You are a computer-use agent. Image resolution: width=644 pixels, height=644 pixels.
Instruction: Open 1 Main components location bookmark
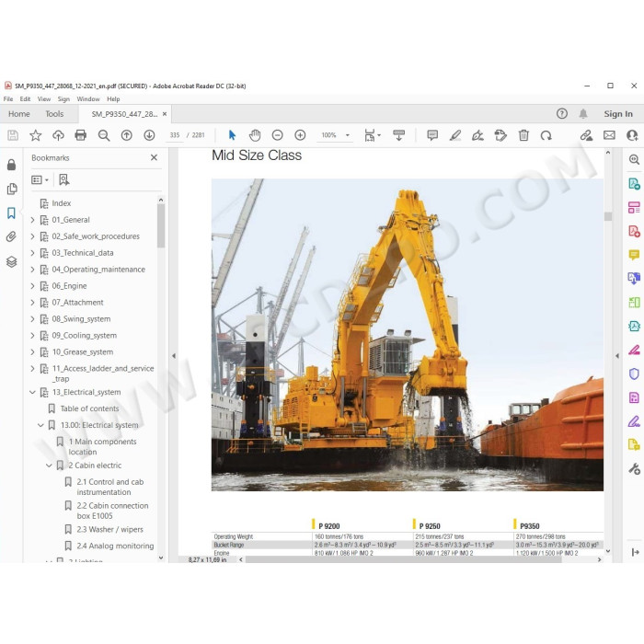coord(102,446)
